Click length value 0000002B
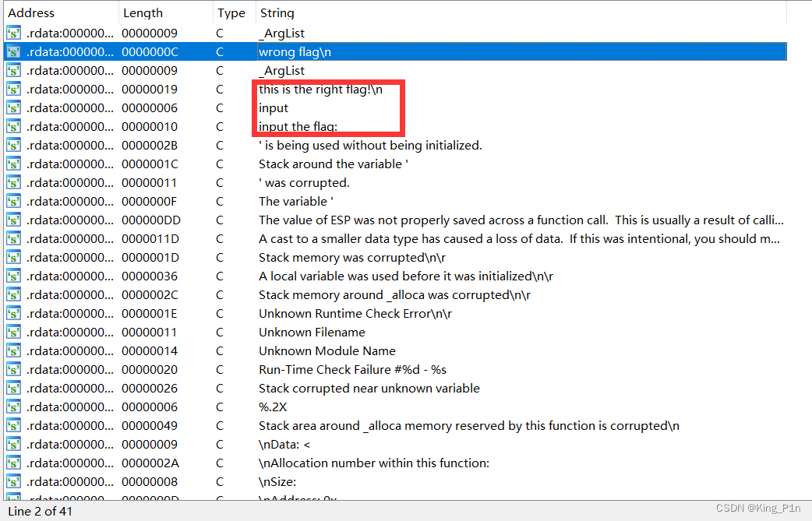This screenshot has width=812, height=521. pyautogui.click(x=150, y=146)
